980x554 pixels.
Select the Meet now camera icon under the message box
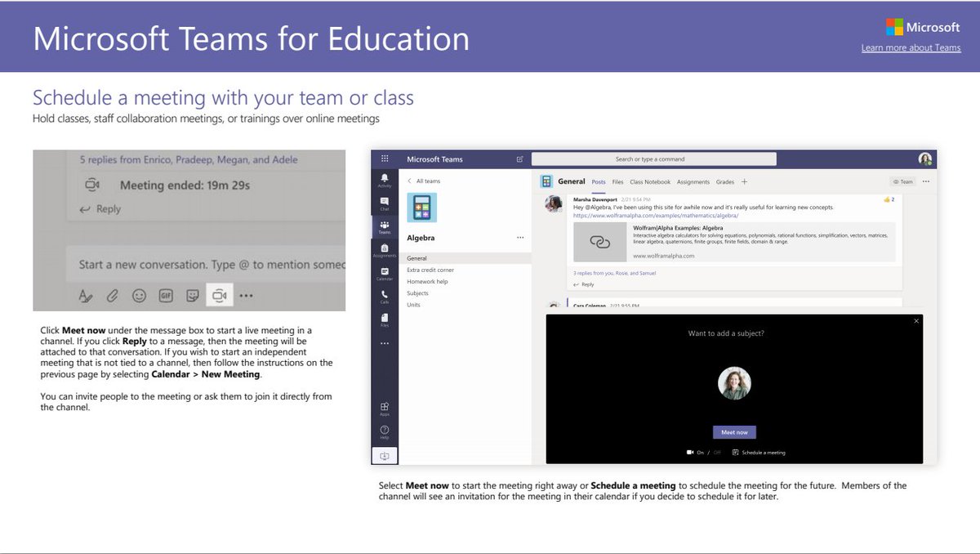[x=220, y=295]
